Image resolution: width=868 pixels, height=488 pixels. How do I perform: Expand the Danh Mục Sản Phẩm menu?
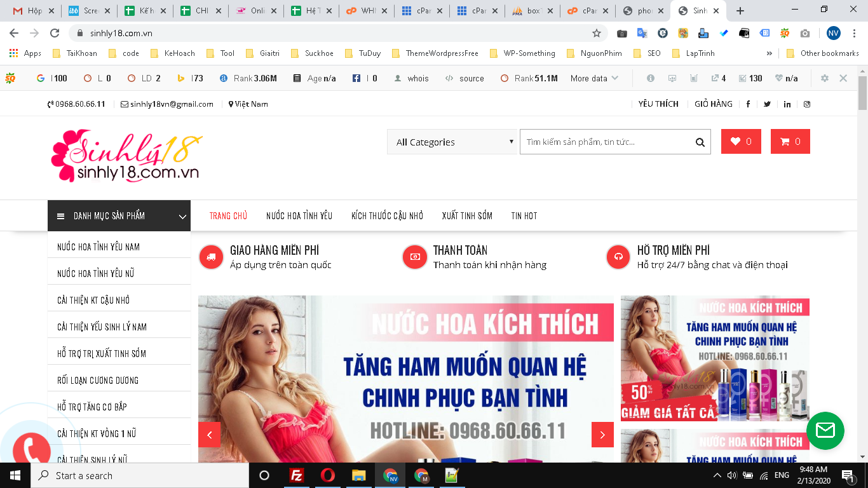coord(119,216)
